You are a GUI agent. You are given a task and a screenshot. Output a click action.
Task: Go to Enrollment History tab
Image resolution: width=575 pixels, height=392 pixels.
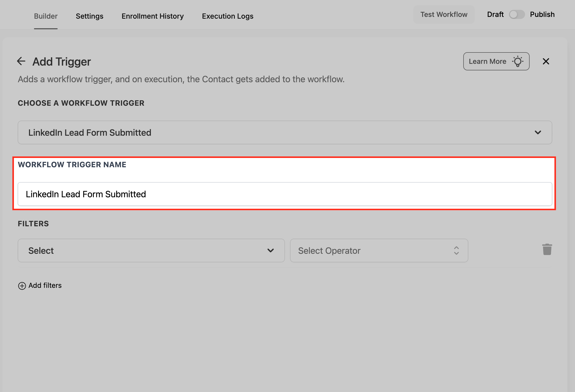(153, 16)
